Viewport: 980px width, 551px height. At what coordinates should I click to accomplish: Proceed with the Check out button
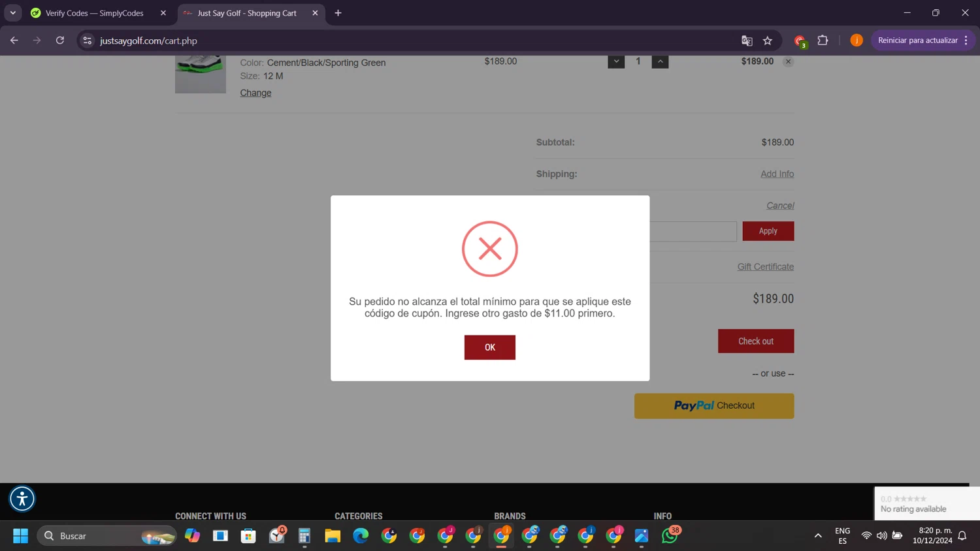[756, 341]
